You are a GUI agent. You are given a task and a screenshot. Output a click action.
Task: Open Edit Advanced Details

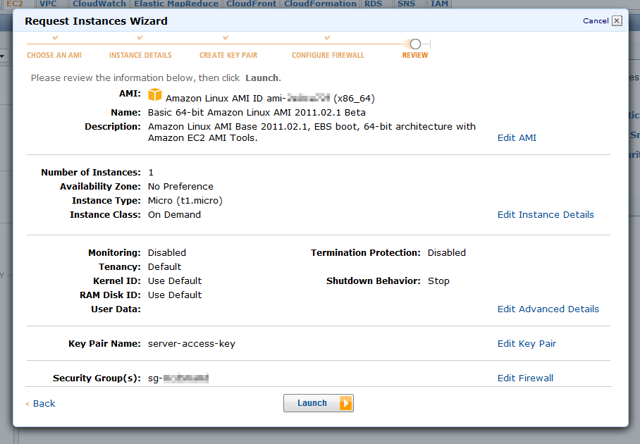tap(548, 309)
